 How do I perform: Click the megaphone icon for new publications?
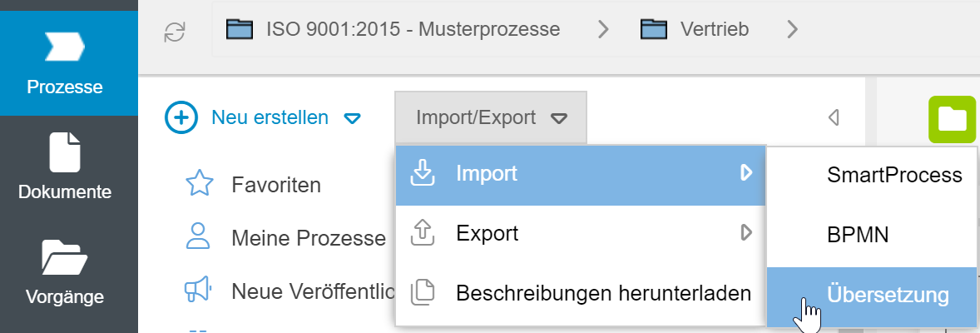200,291
